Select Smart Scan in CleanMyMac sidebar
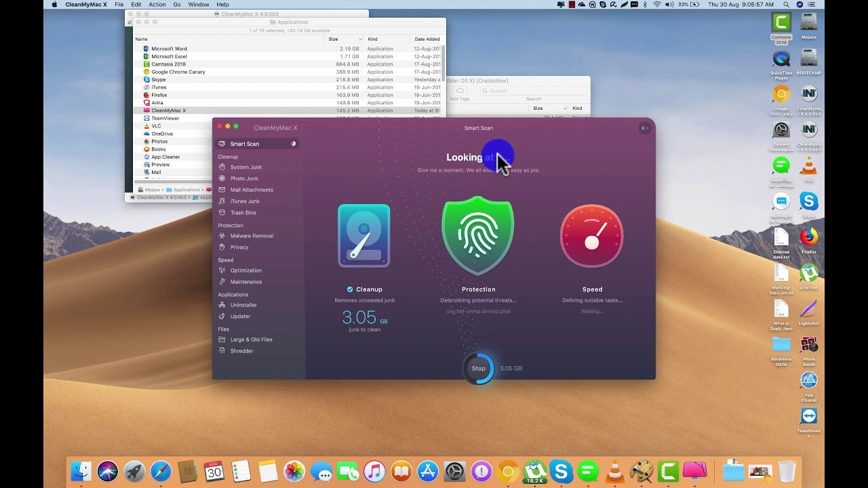Image resolution: width=868 pixels, height=488 pixels. click(x=257, y=144)
